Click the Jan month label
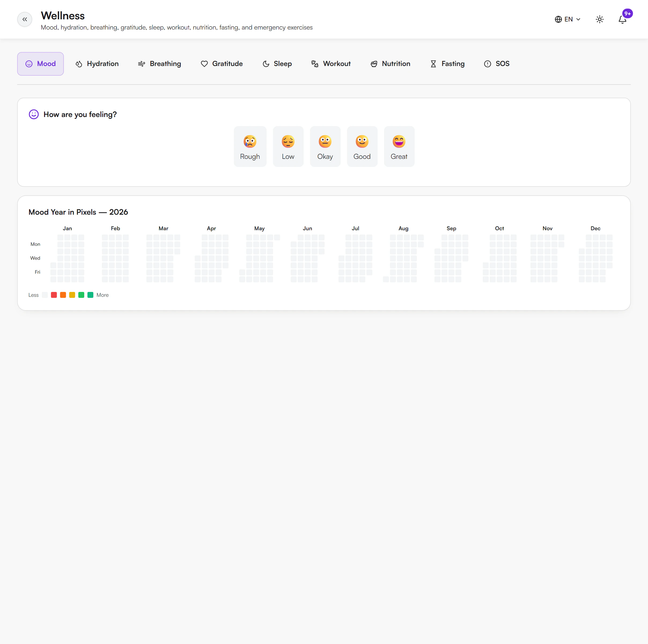Viewport: 648px width, 644px height. (67, 228)
